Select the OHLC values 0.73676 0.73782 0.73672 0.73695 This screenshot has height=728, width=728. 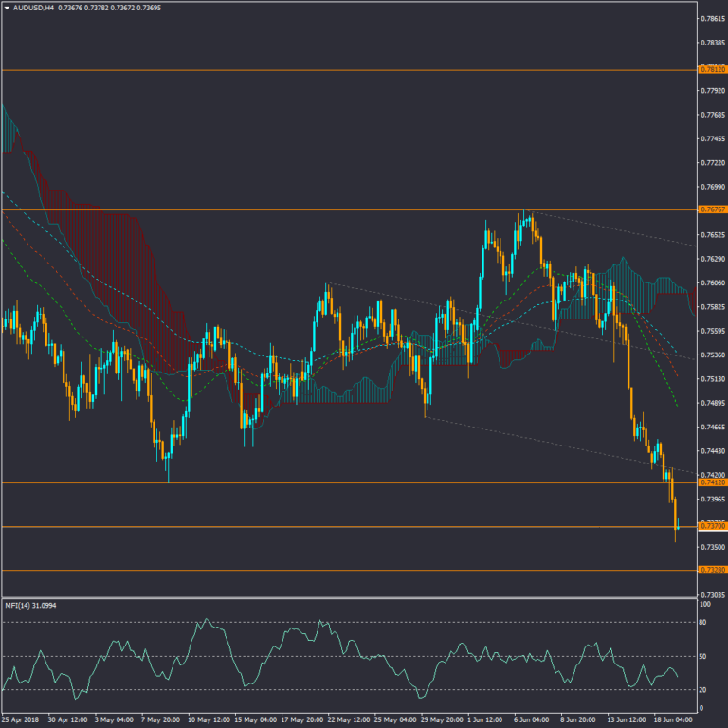109,8
